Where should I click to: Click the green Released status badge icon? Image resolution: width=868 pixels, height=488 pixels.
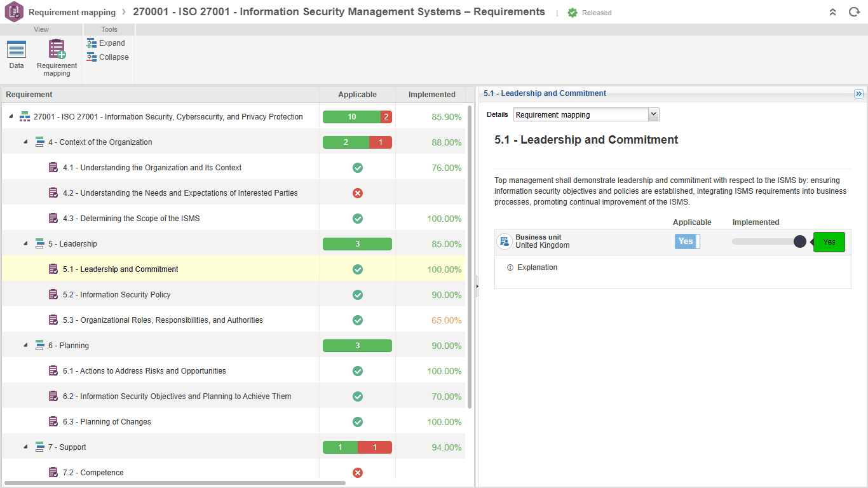(573, 13)
